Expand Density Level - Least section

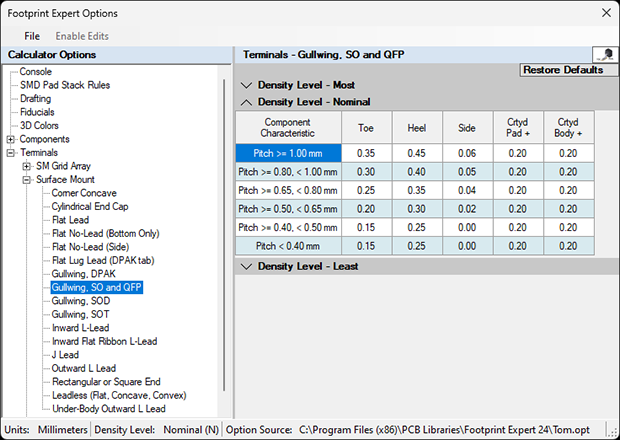point(246,266)
